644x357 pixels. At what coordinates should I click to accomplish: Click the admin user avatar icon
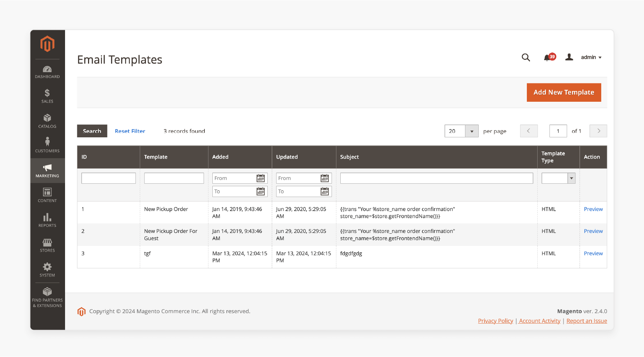569,57
